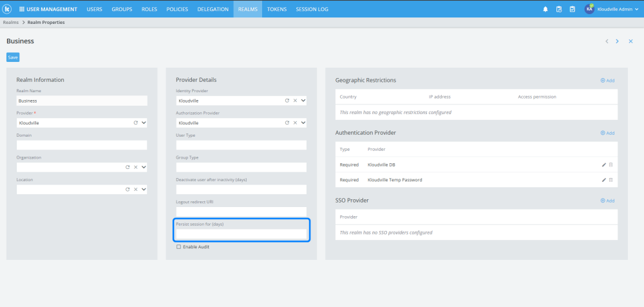Image resolution: width=644 pixels, height=307 pixels.
Task: Open the calendar clock icon in header
Action: (559, 9)
